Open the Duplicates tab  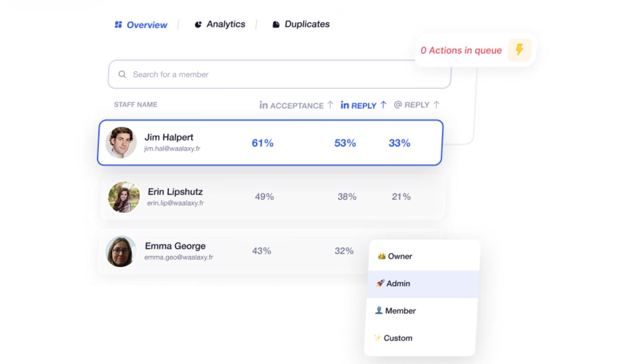[301, 24]
